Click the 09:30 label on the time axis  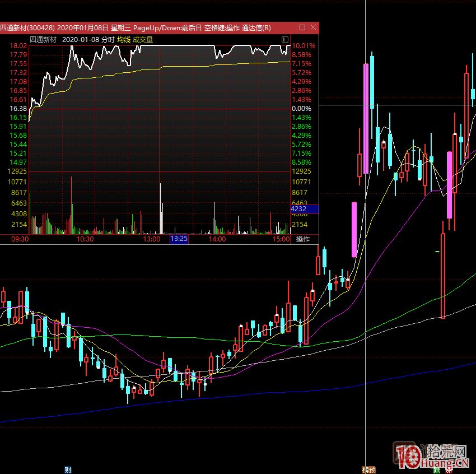click(20, 239)
